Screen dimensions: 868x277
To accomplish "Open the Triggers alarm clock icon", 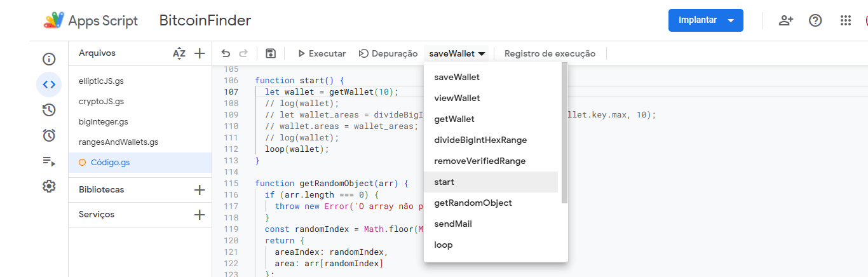I will (x=49, y=135).
